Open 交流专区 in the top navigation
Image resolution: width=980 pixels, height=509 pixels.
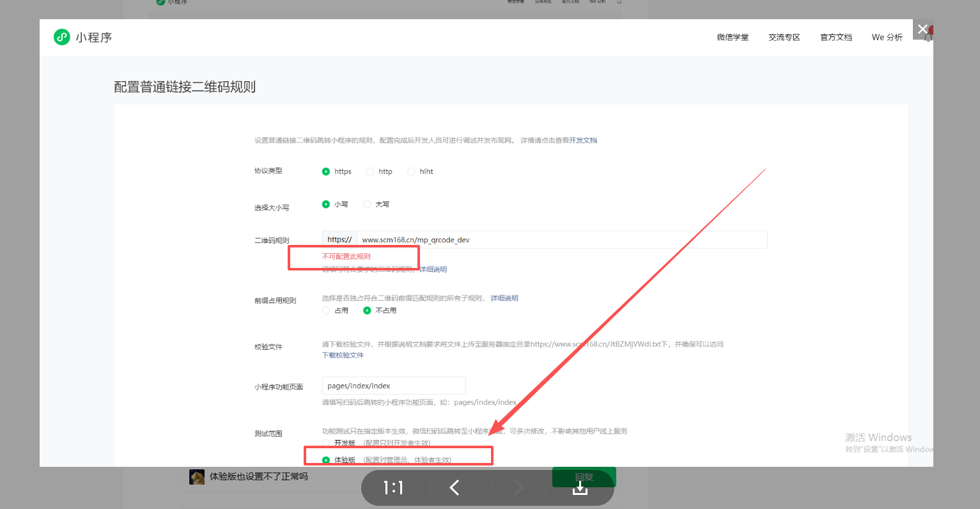(784, 37)
